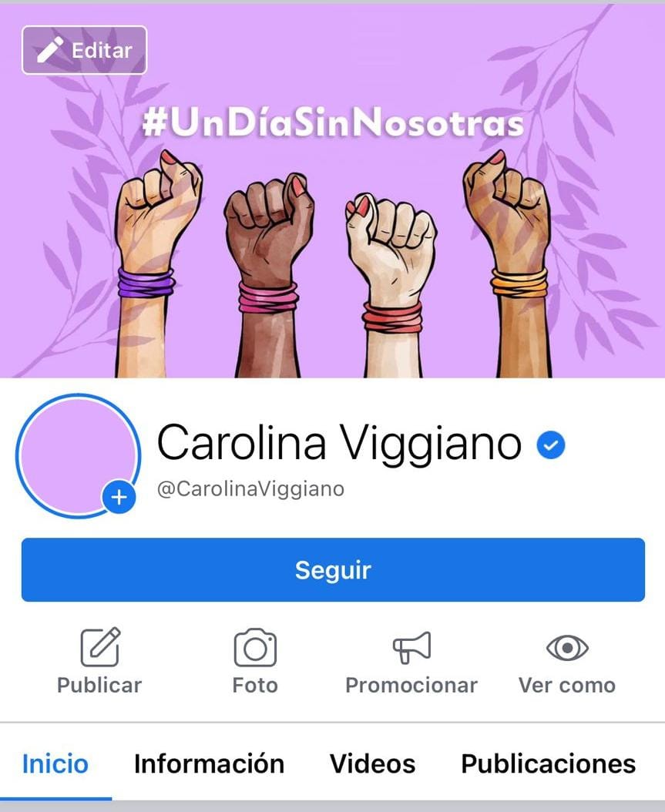Switch to the Inicio tab
665x812 pixels.
pos(55,763)
